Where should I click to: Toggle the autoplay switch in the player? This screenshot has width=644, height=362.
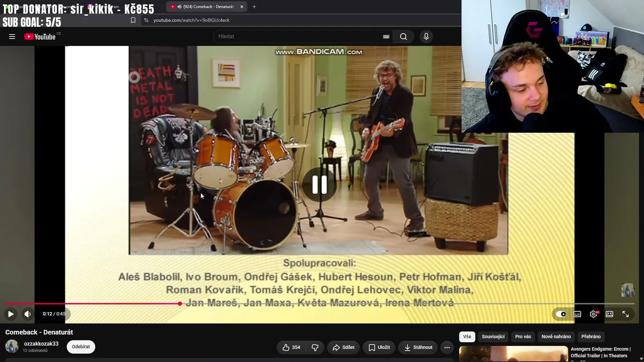pos(561,314)
